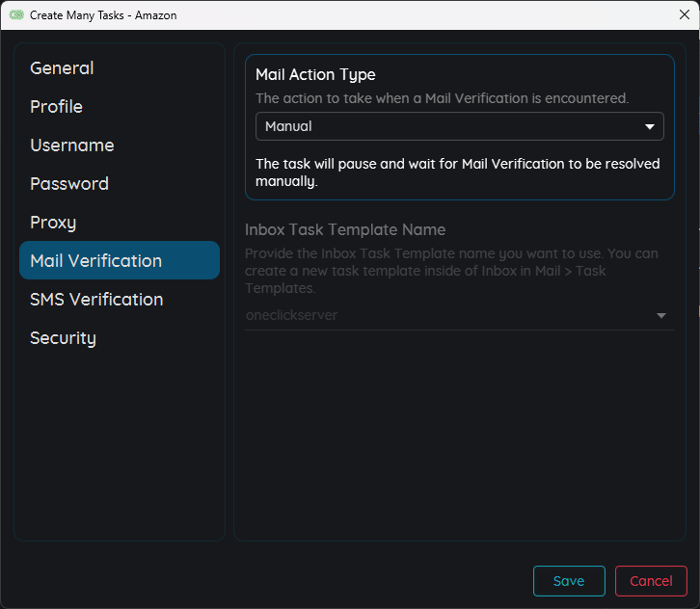700x609 pixels.
Task: Click the Inbox Task Template Name heading
Action: pos(345,229)
